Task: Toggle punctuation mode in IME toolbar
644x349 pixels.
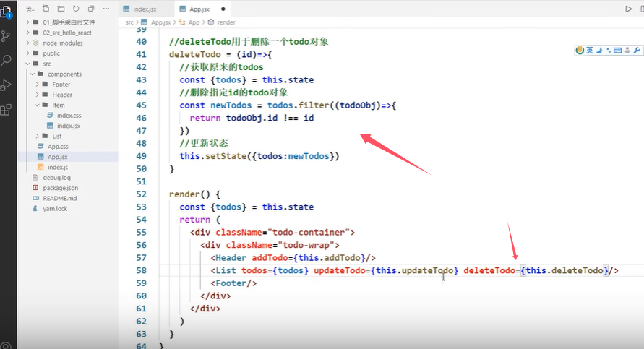Action: (609, 51)
